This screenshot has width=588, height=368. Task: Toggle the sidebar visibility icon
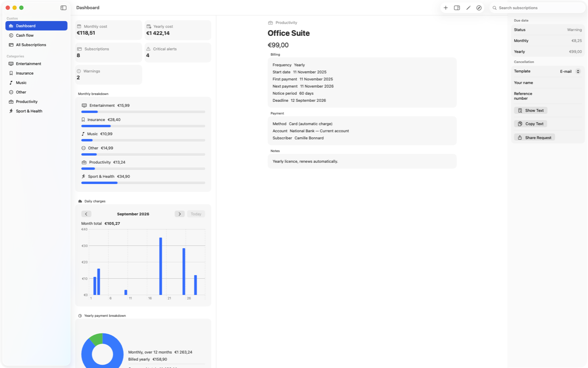(x=63, y=8)
